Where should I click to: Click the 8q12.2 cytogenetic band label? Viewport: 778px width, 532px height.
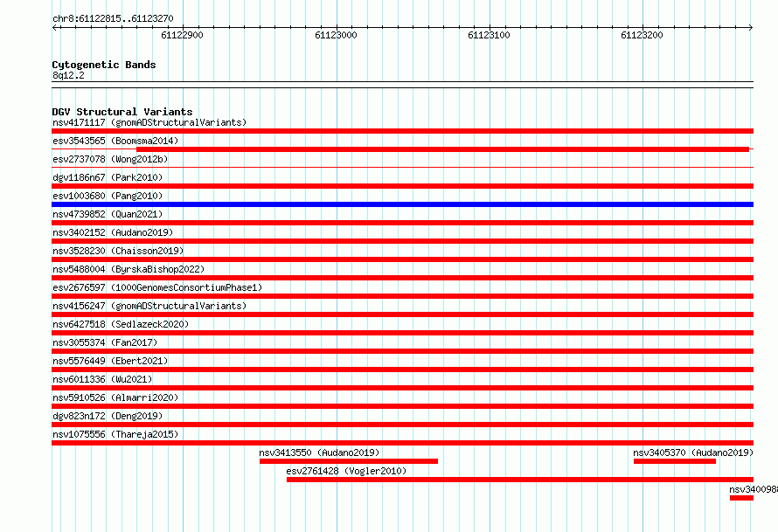pos(68,75)
